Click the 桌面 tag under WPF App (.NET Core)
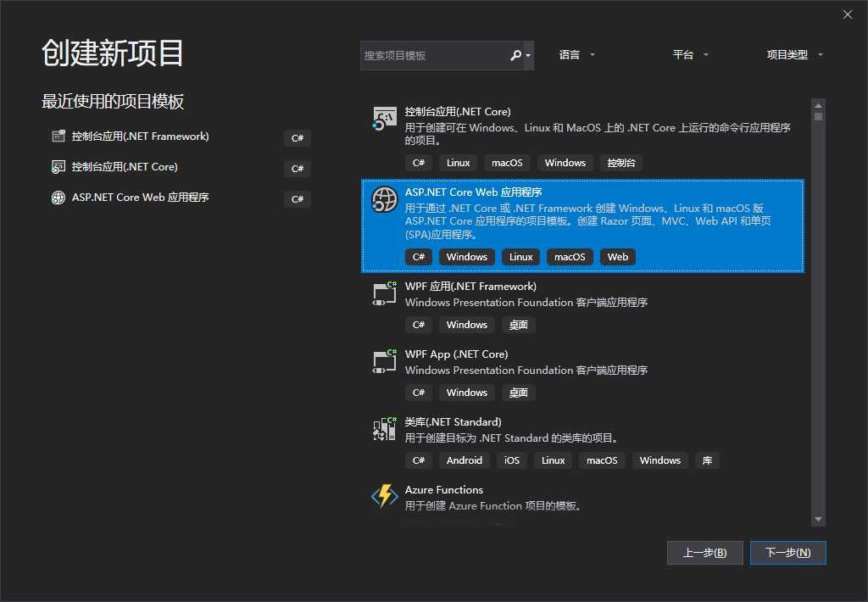 [518, 393]
